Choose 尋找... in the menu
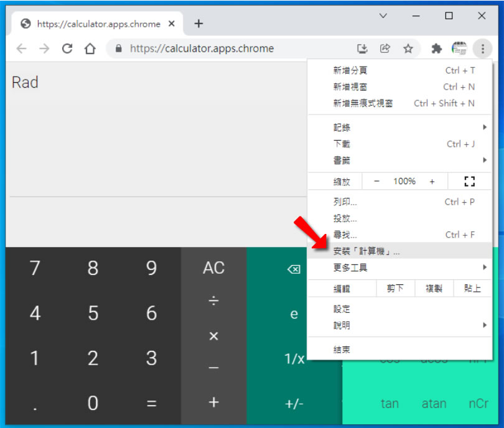 pyautogui.click(x=399, y=235)
